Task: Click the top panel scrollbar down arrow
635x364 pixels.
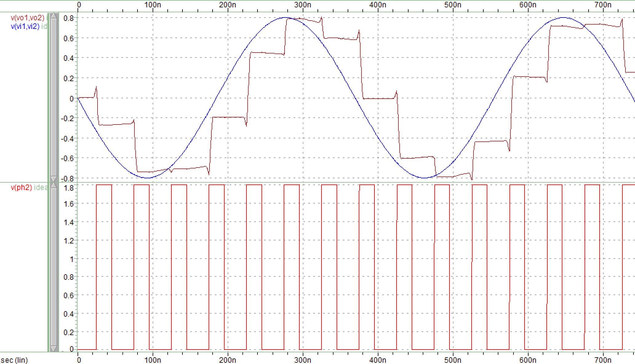Action: 54,179
